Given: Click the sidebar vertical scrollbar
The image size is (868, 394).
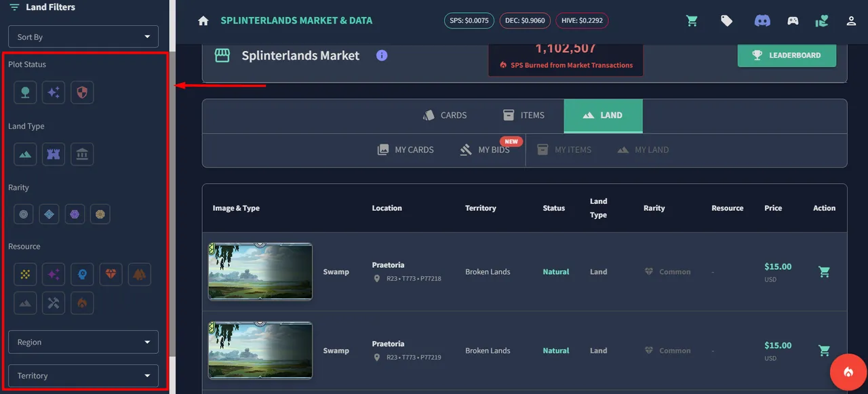Looking at the screenshot, I should [172, 203].
